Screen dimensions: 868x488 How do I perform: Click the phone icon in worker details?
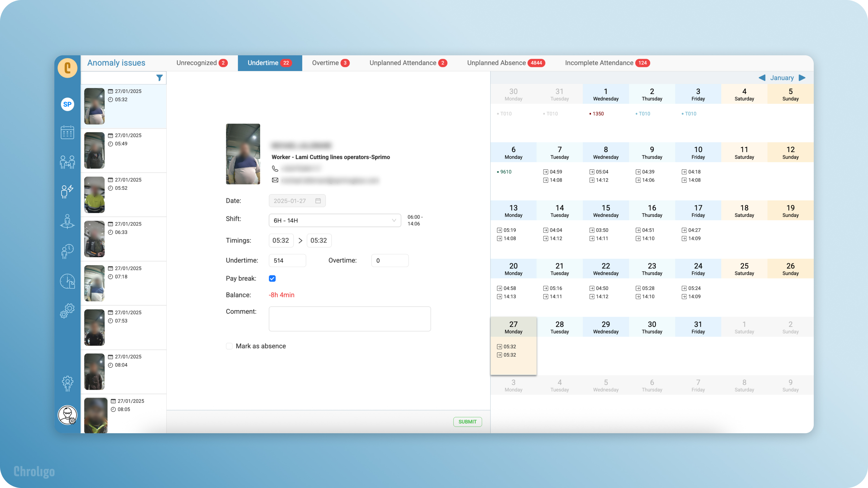[275, 168]
